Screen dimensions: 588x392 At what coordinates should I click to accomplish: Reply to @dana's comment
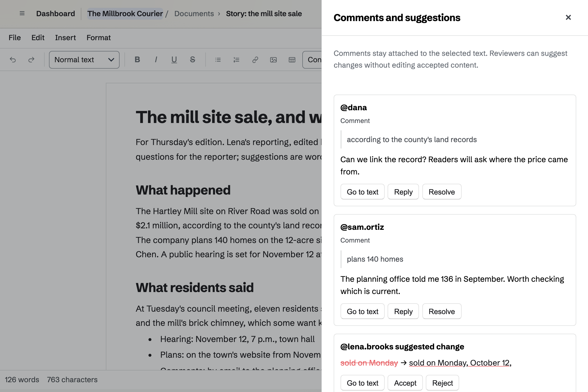click(403, 192)
